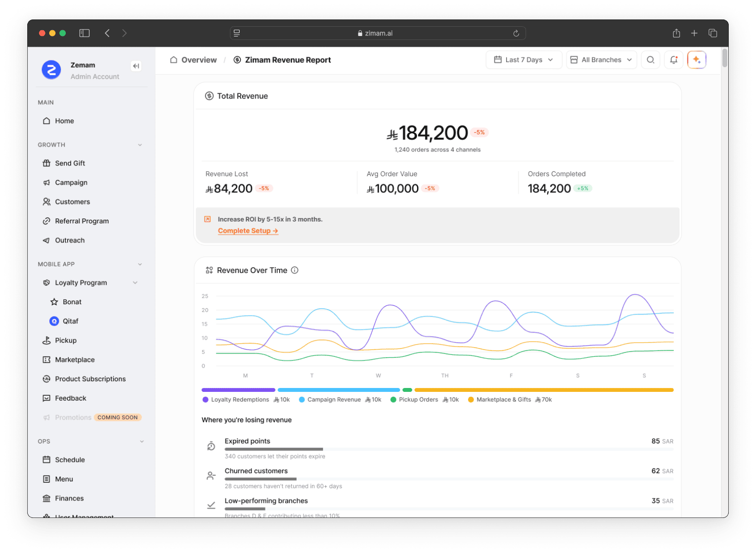Image resolution: width=756 pixels, height=553 pixels.
Task: Click the Revenue Lost -5% badge
Action: [x=264, y=188]
